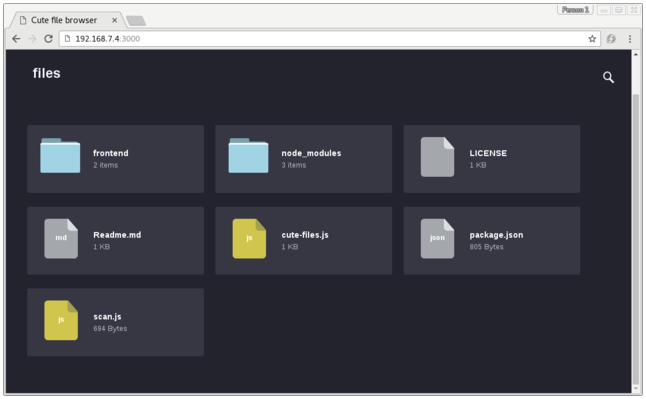Click the package.json file icon
The image size is (646, 399).
tap(437, 239)
